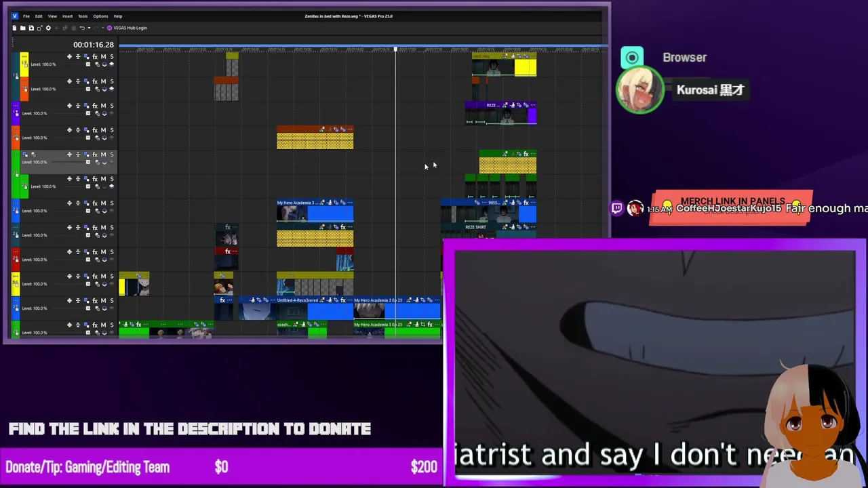Click the Redo arrow icon
The width and height of the screenshot is (868, 488).
click(96, 28)
